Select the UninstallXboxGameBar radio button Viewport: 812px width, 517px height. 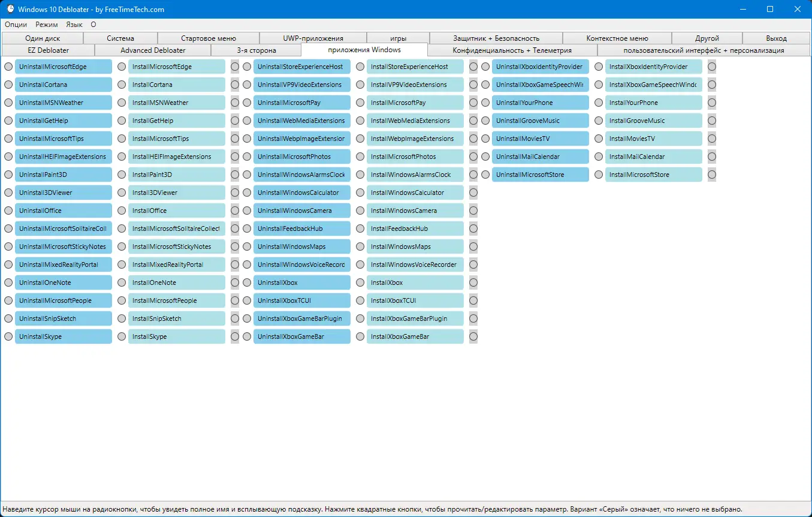click(x=247, y=336)
